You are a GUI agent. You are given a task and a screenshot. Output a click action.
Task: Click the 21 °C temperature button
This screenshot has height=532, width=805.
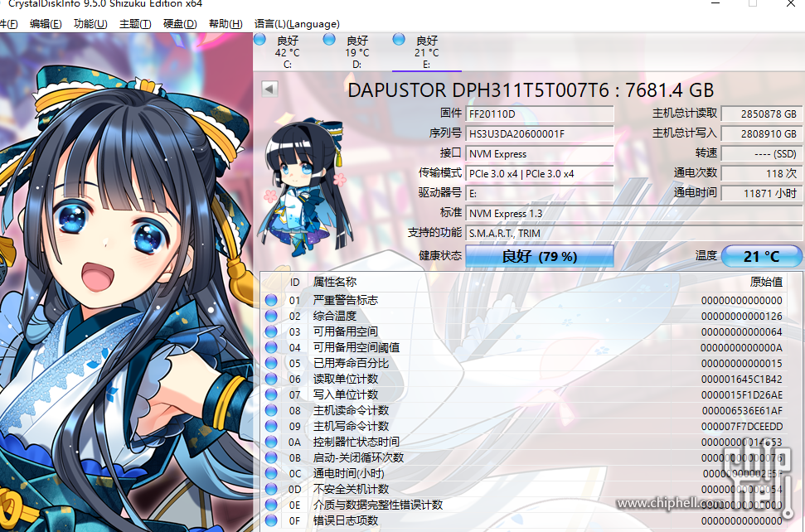coord(761,255)
